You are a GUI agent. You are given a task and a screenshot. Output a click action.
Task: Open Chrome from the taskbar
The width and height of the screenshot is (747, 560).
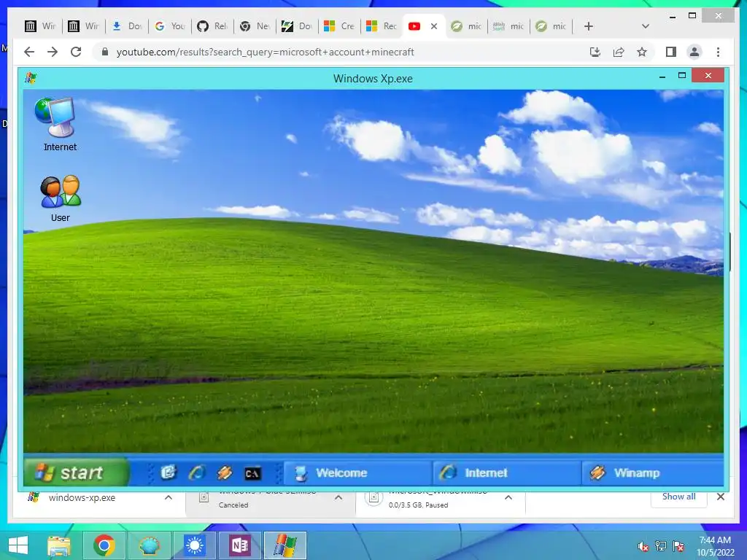[104, 545]
